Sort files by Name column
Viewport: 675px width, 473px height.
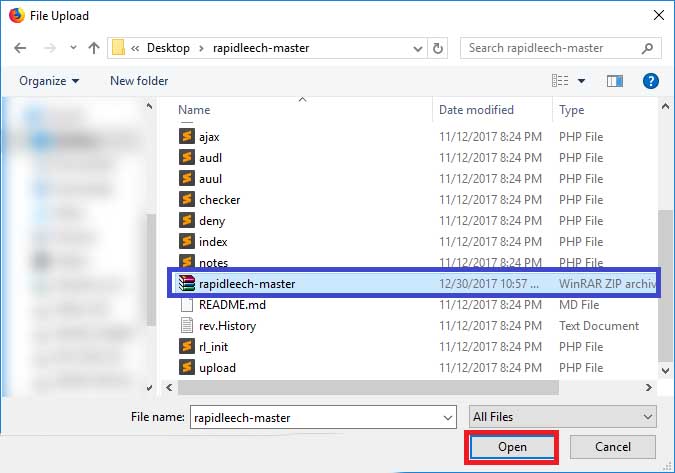pyautogui.click(x=194, y=110)
